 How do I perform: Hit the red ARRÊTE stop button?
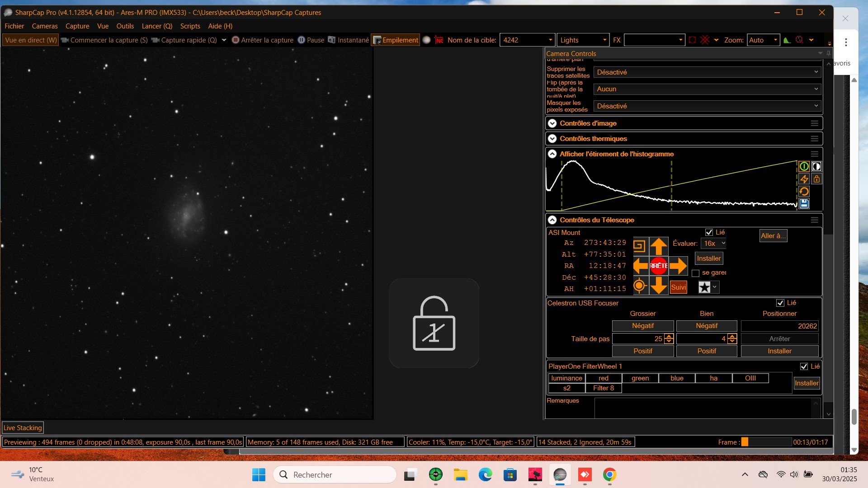[x=659, y=266]
